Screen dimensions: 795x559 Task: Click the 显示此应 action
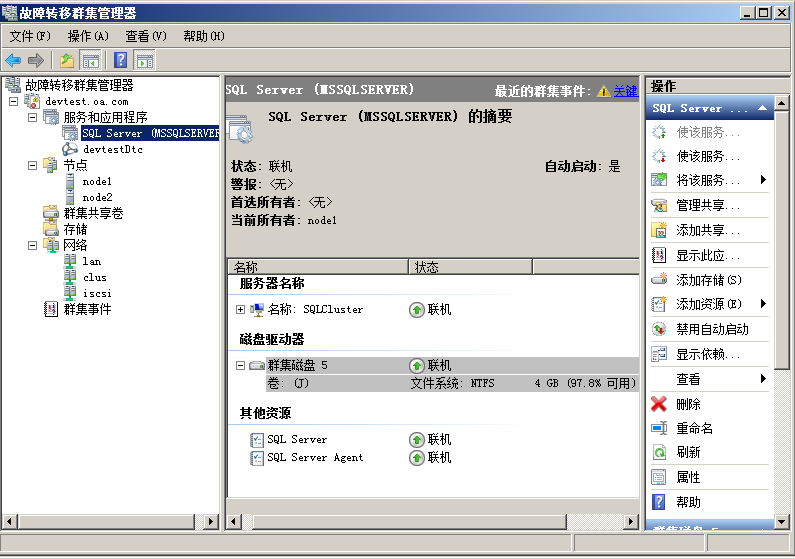708,255
